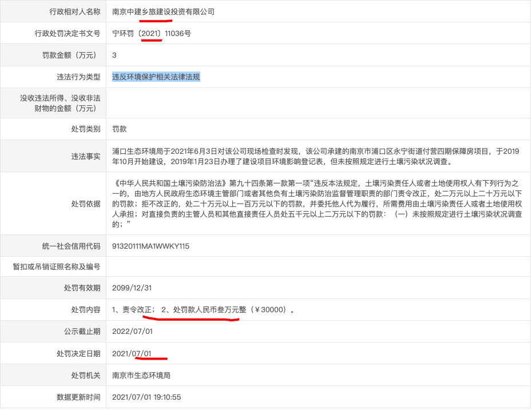Screen dimensions: 532x410
Task: Click the 违法事实 paragraph starting with 浦口生态环境局
Action: [x=316, y=156]
